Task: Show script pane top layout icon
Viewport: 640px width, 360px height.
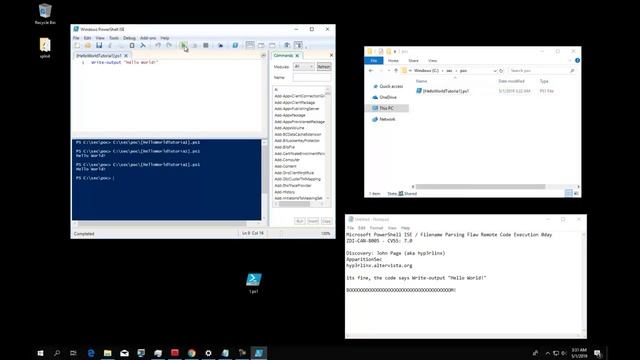Action: (250, 45)
